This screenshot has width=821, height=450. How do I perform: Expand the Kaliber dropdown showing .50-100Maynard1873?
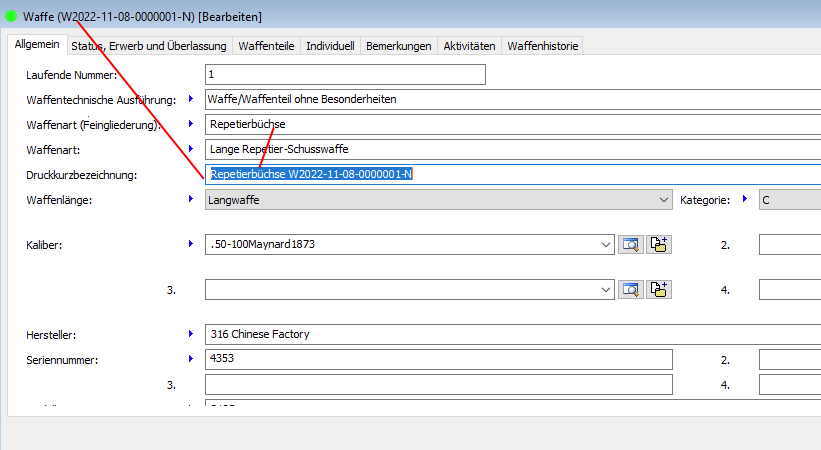(606, 244)
